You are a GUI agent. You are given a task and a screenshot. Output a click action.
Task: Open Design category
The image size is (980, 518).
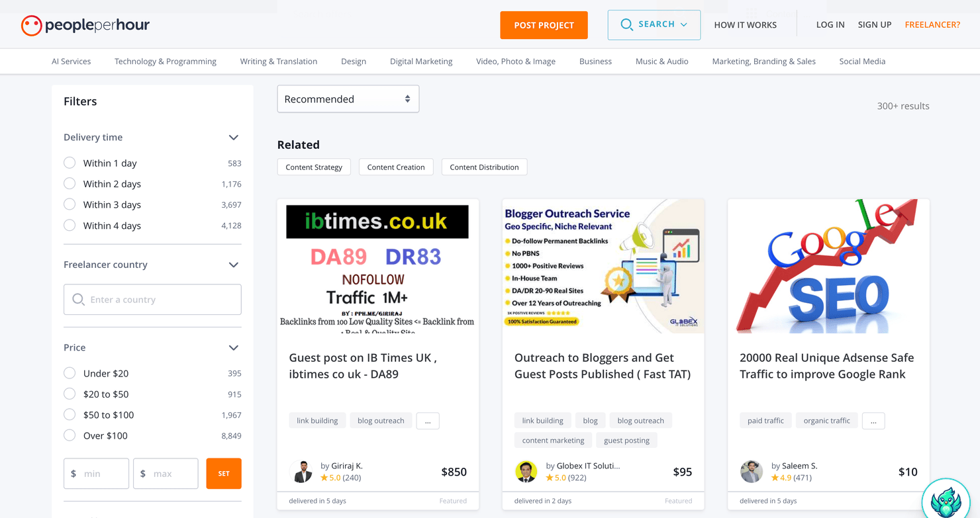point(354,62)
